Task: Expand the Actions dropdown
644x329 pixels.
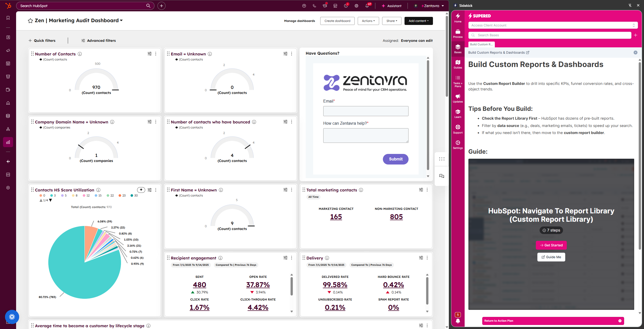Action: [x=368, y=21]
